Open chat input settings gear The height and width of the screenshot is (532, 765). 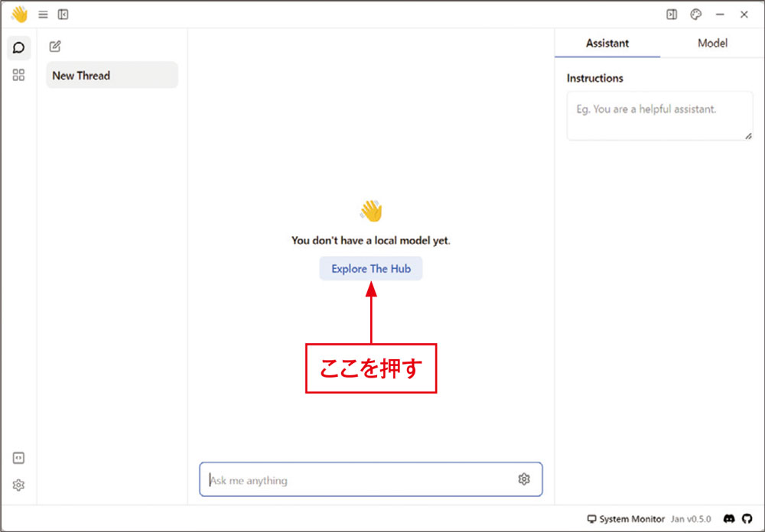tap(524, 479)
